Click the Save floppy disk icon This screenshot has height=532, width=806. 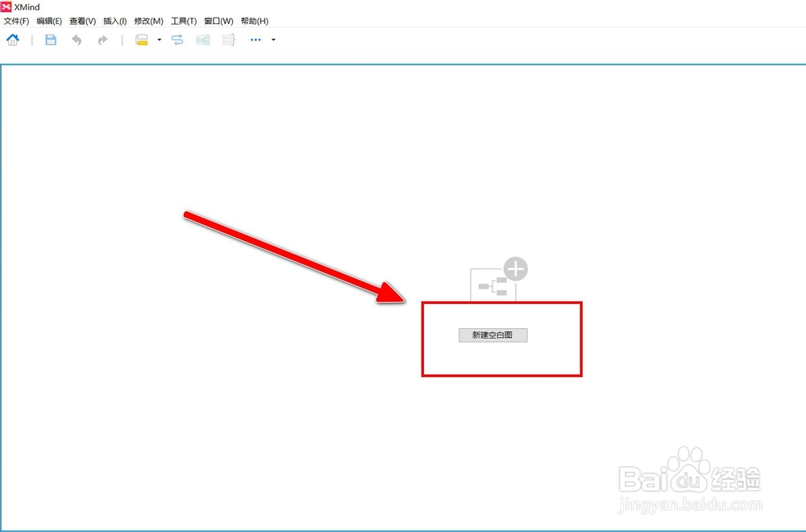(x=51, y=39)
